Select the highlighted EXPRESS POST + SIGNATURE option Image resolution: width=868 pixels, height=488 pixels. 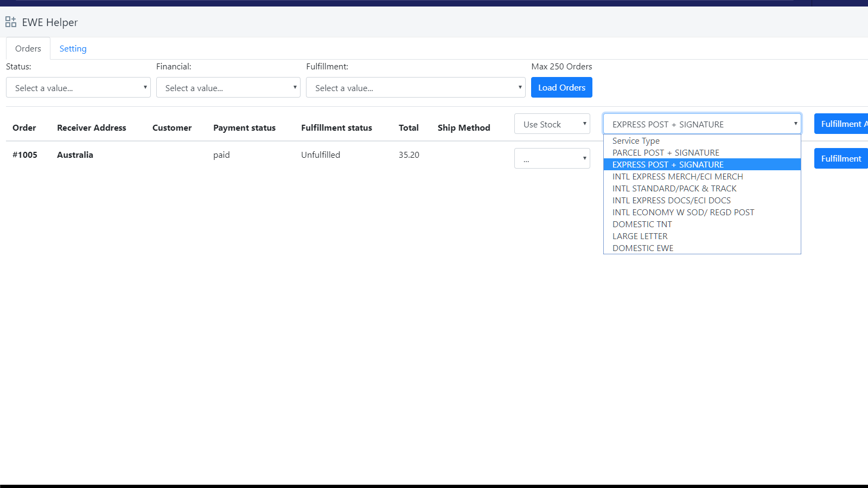coord(702,164)
